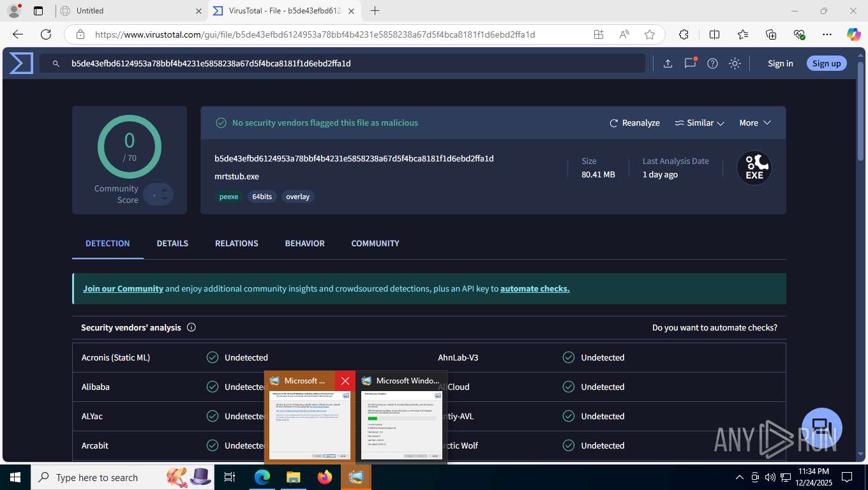Click the Type here to search box
The width and height of the screenshot is (868, 490).
click(x=123, y=477)
